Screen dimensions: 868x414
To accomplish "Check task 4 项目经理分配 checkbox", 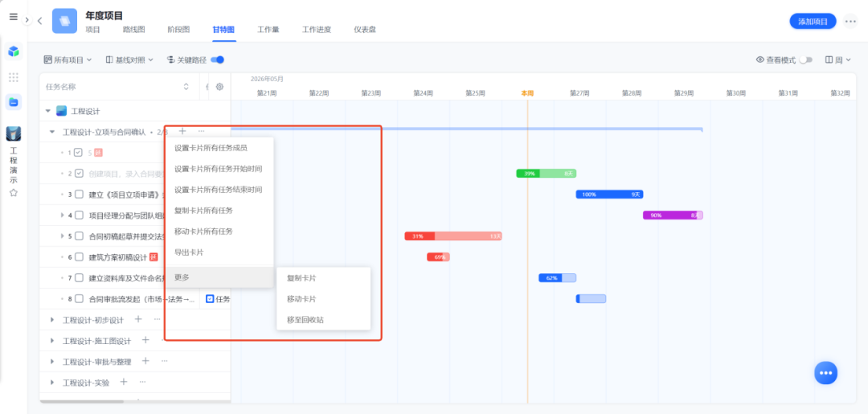I will (x=79, y=215).
